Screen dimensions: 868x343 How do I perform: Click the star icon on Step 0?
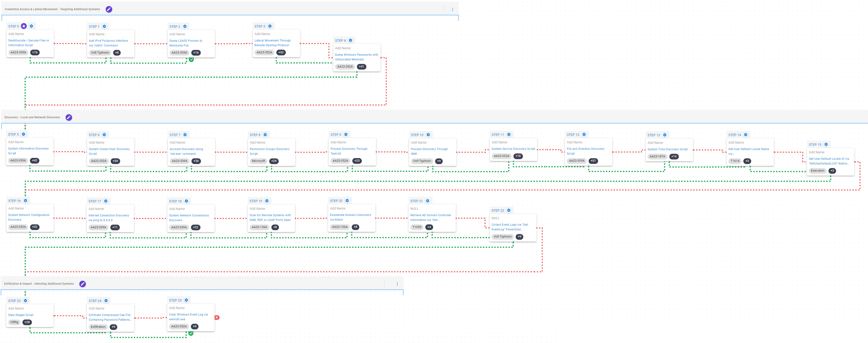click(24, 26)
